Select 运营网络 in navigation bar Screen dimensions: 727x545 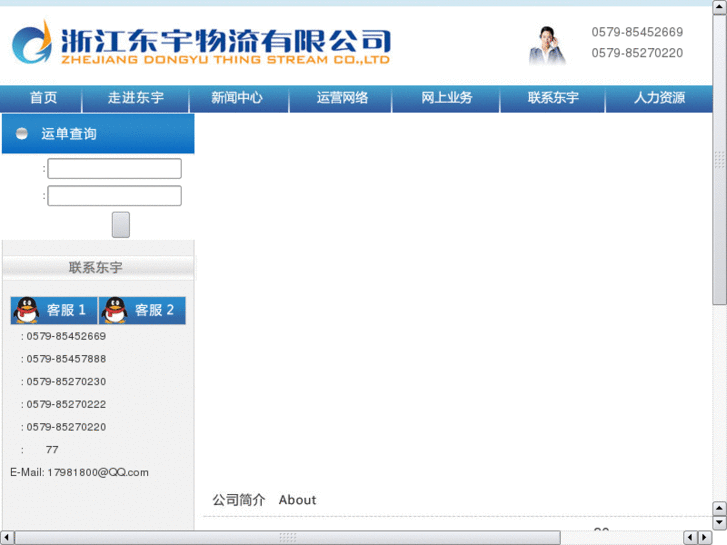pos(342,98)
